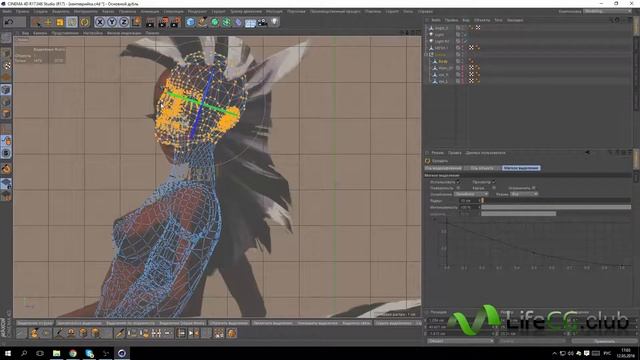
Task: Switch to Ось объекта tab
Action: click(482, 168)
